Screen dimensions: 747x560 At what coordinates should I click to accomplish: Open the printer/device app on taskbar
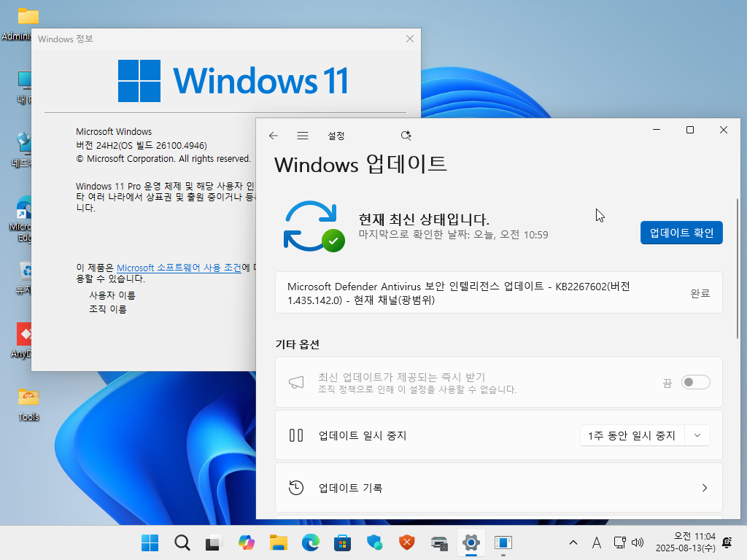[438, 542]
